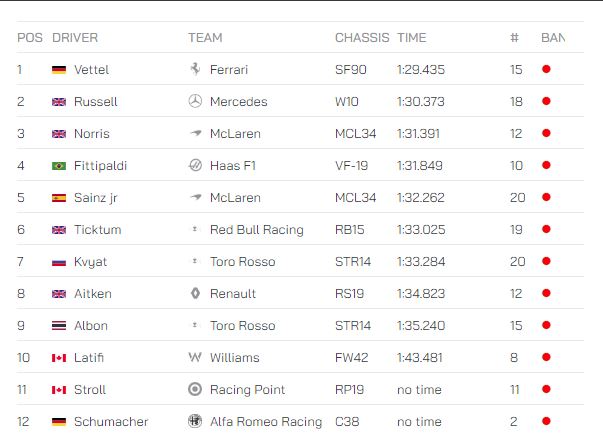Image resolution: width=603 pixels, height=436 pixels.
Task: Open the Vettel driver link
Action: [x=92, y=70]
